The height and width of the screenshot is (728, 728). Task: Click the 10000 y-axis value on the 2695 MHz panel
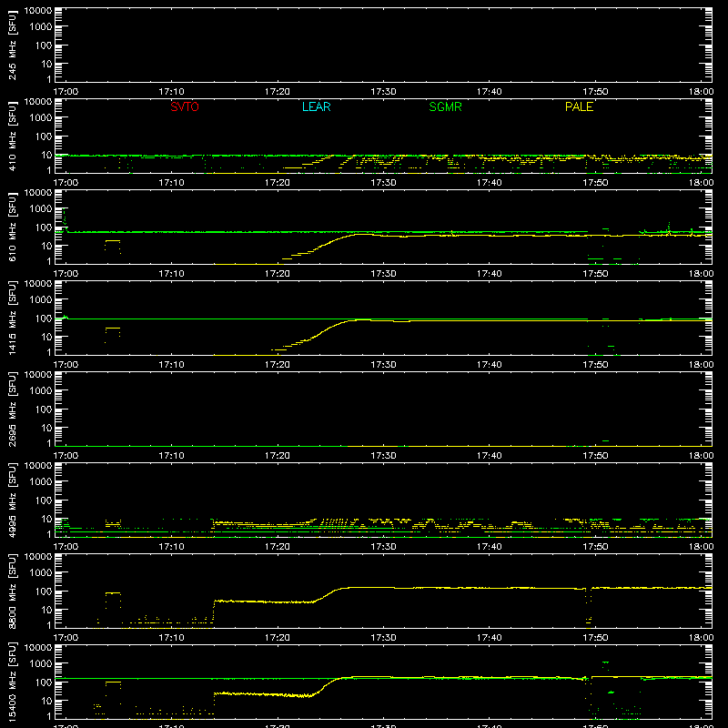point(38,375)
